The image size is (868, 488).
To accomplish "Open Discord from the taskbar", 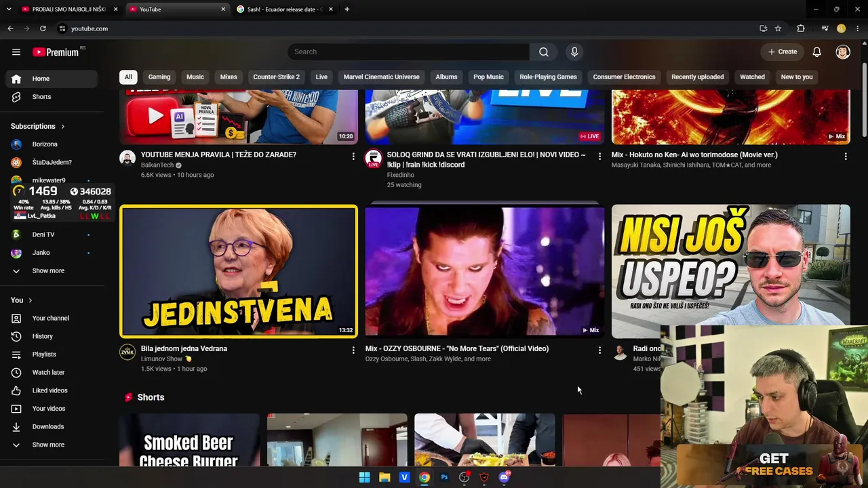I will [x=504, y=477].
